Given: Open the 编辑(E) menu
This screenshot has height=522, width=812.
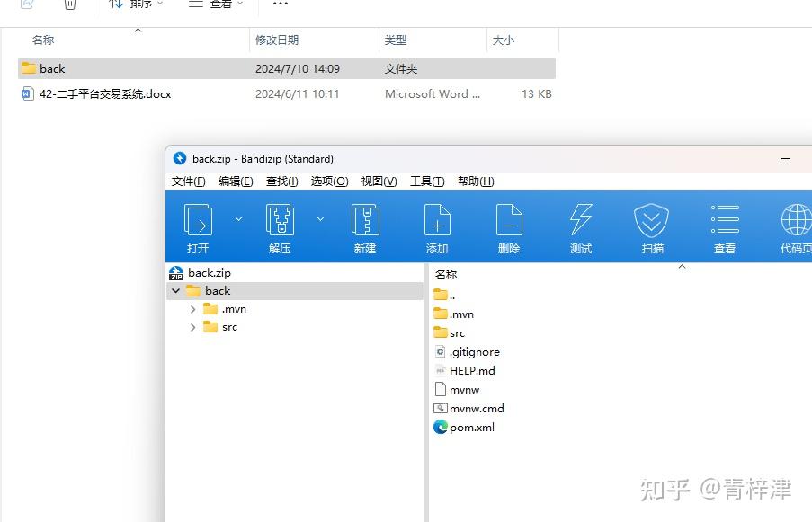Looking at the screenshot, I should coord(236,181).
